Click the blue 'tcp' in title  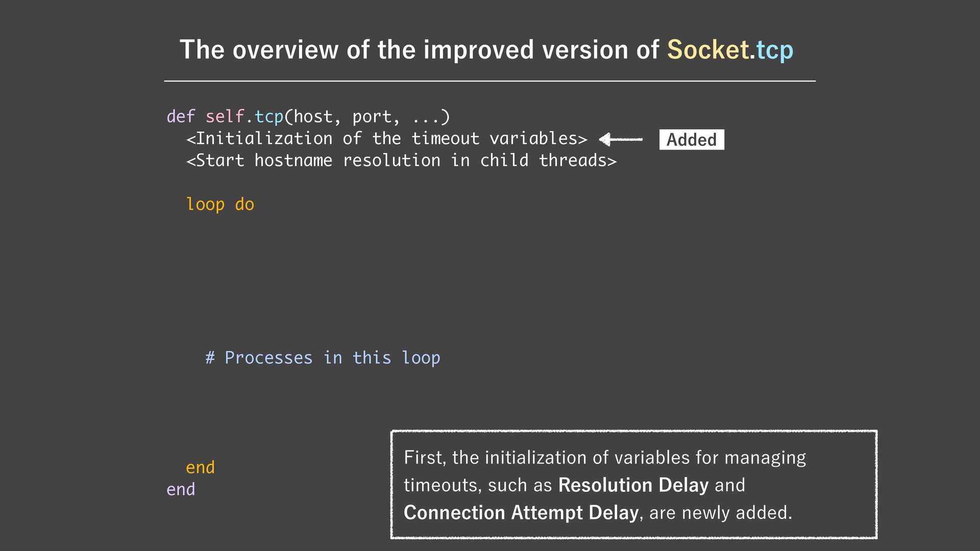coord(774,50)
